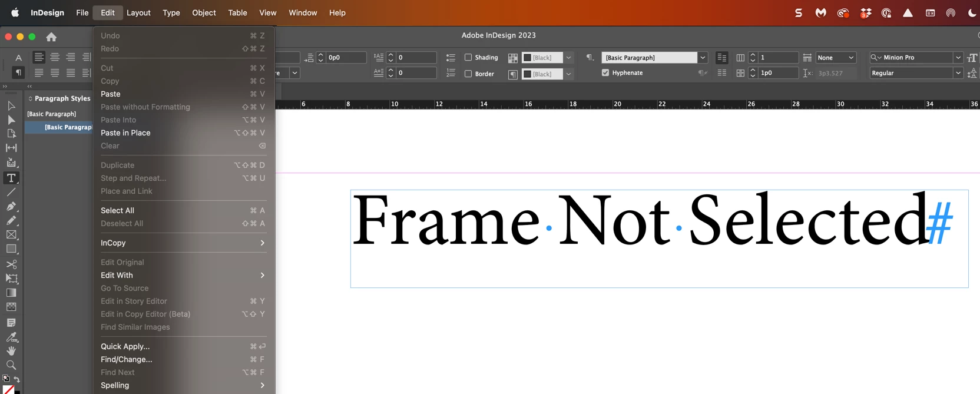Open the Apple menu

click(x=15, y=12)
